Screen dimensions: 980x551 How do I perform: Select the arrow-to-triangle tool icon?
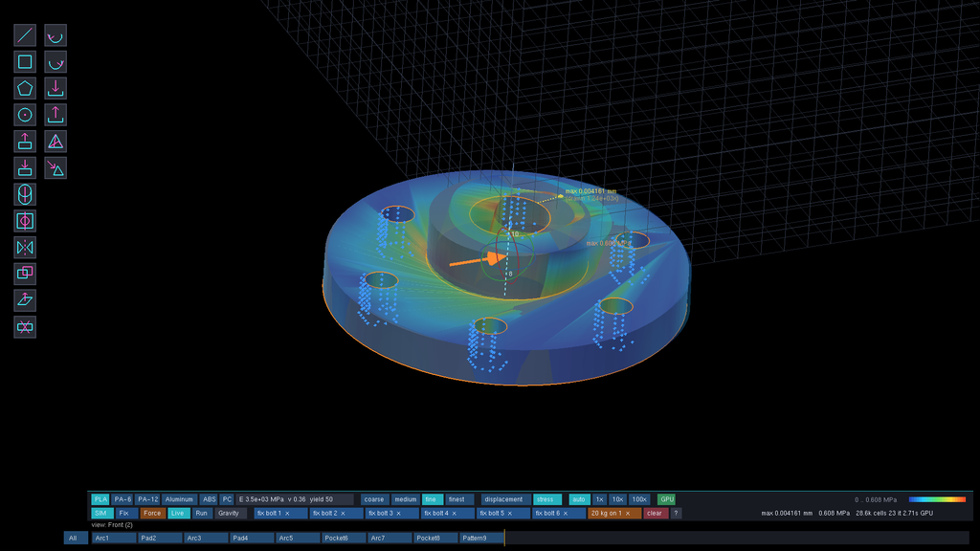click(x=56, y=168)
